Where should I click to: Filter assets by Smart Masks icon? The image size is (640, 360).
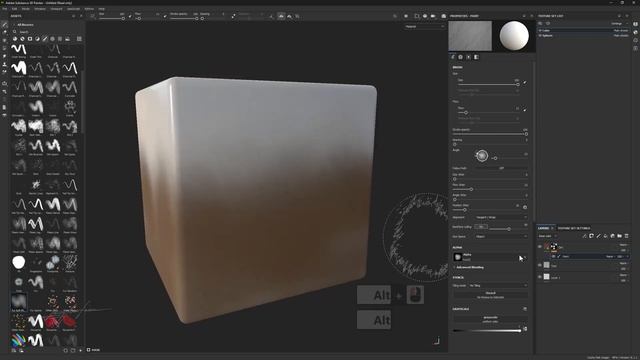pos(30,39)
